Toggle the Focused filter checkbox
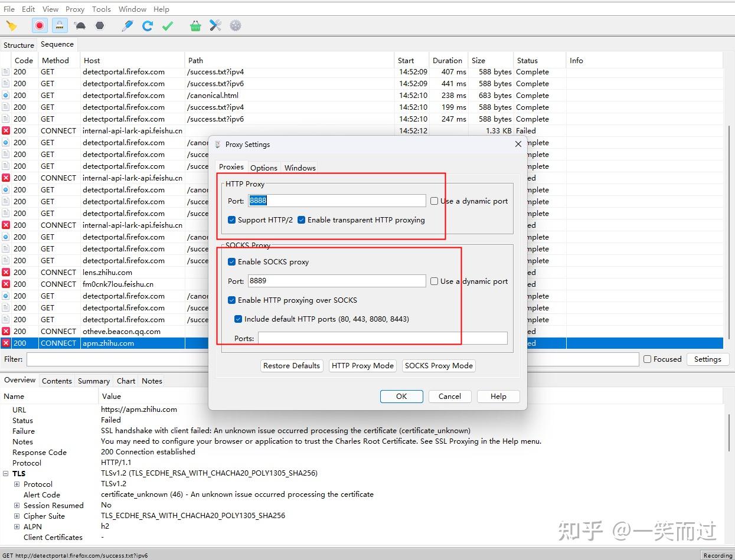 (648, 359)
